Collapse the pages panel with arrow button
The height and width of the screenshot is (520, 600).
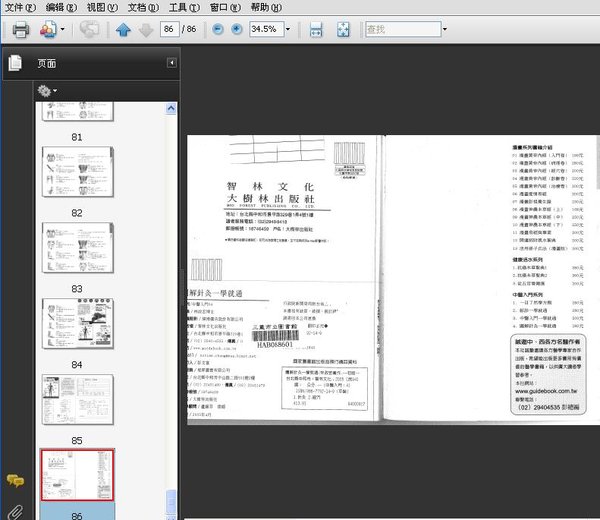[171, 63]
